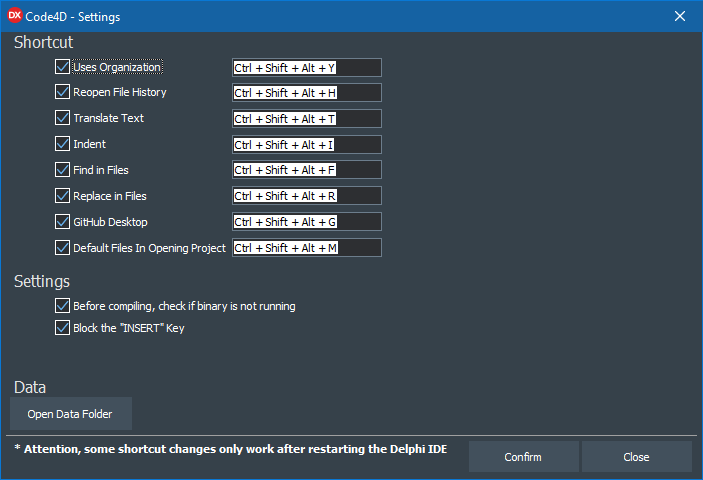Click the Settings section heading

42,281
